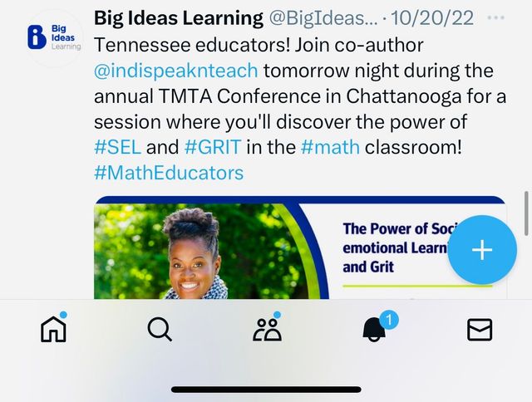Tap the #GRIT hashtag
532x402 pixels.
pyautogui.click(x=213, y=147)
